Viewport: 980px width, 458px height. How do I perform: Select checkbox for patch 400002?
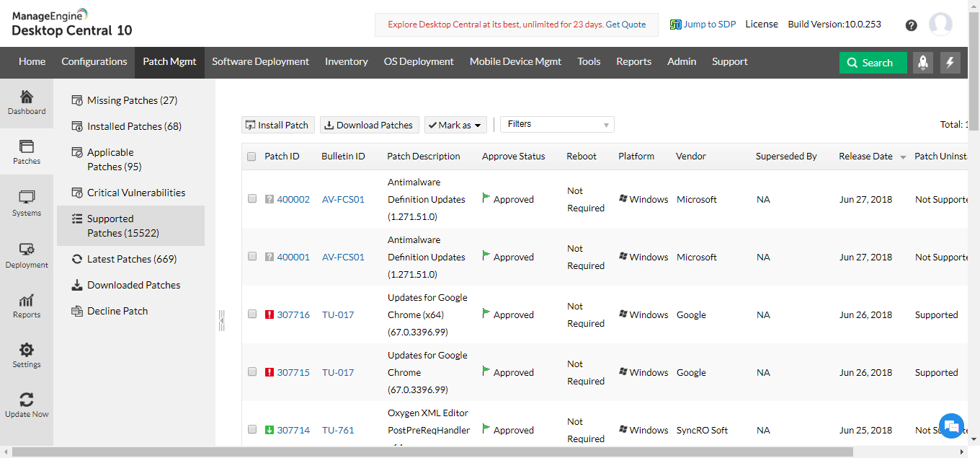[252, 199]
